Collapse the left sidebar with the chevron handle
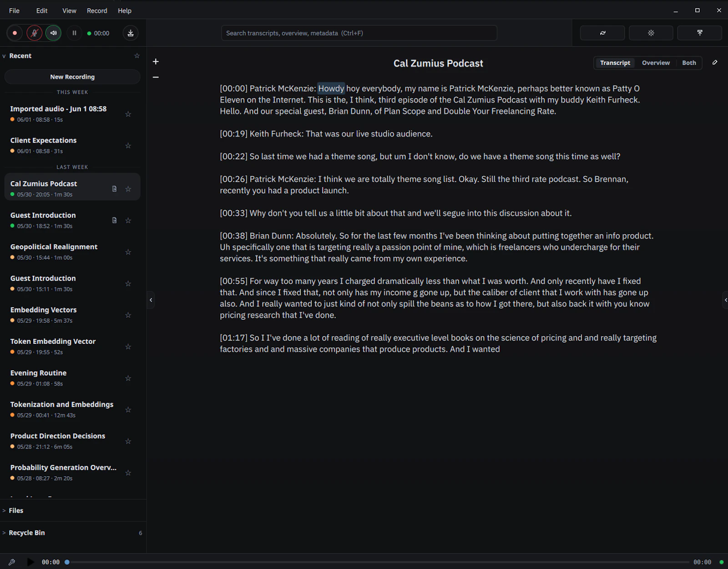Image resolution: width=728 pixels, height=569 pixels. (x=151, y=300)
